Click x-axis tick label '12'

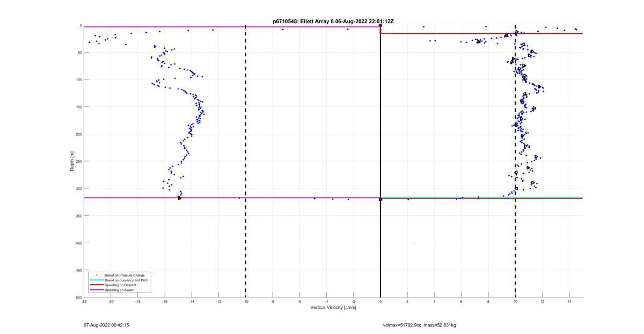click(x=542, y=301)
